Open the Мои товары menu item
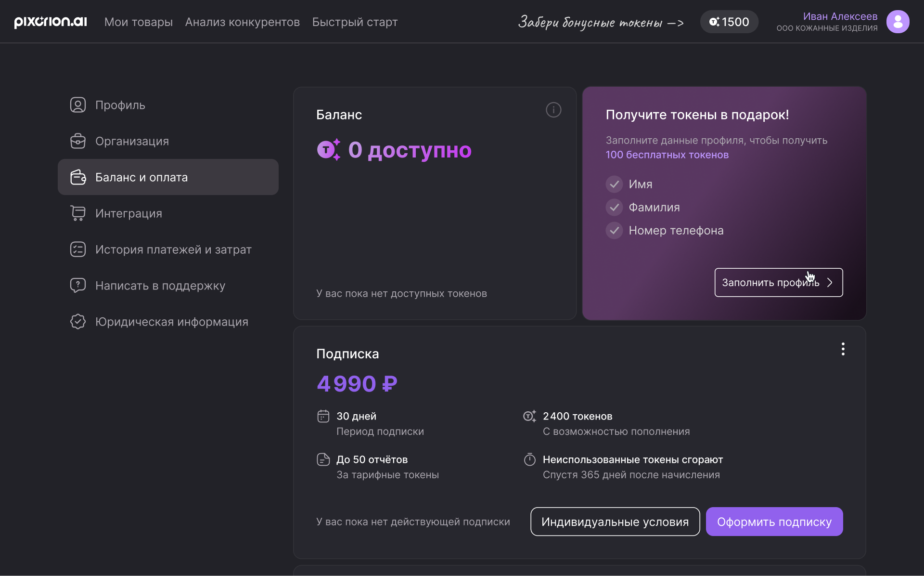 click(138, 22)
